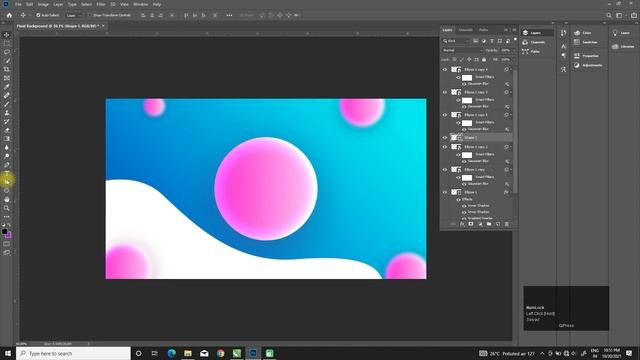Hide the Shape 1 layer
This screenshot has height=360, width=640.
(445, 138)
